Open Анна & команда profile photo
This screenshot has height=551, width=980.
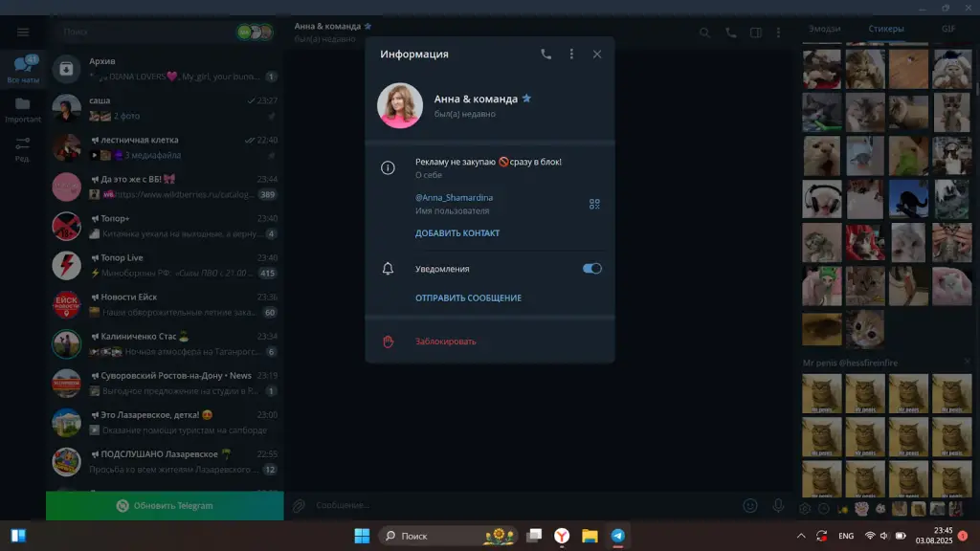click(400, 105)
